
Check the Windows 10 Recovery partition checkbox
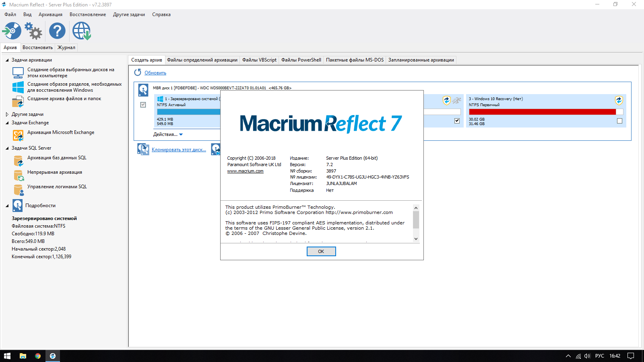pyautogui.click(x=619, y=121)
